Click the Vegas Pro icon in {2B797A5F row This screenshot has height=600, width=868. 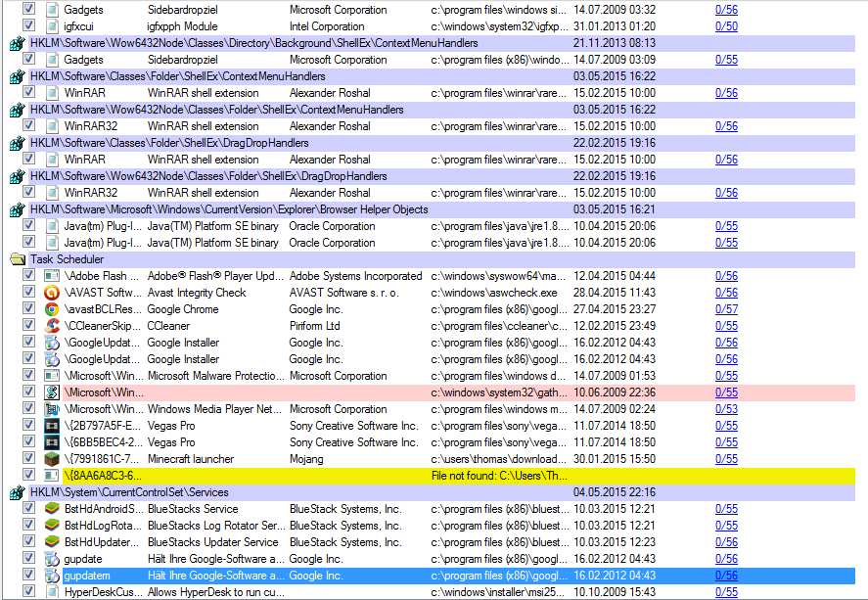point(52,426)
